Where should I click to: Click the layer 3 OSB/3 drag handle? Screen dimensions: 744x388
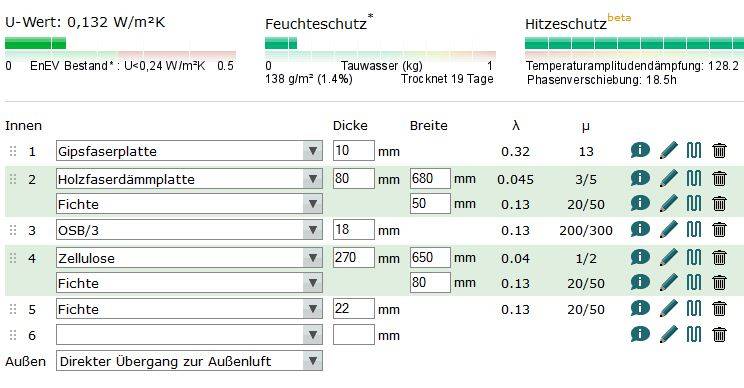click(x=13, y=230)
